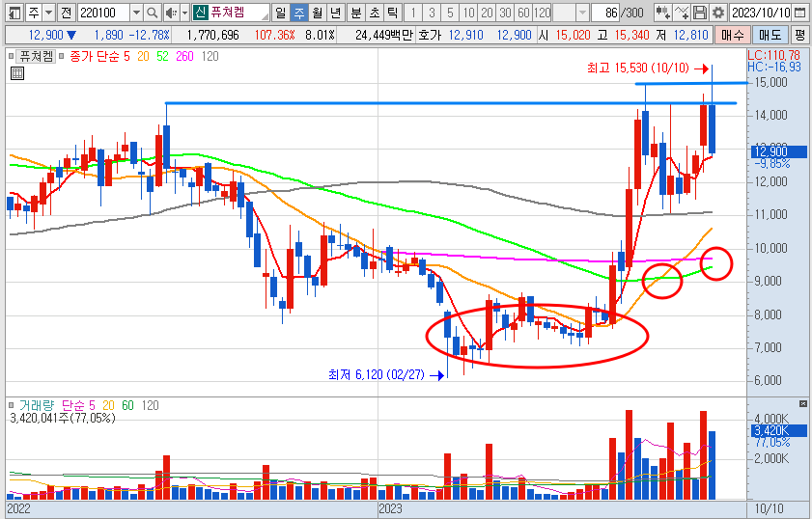Image resolution: width=812 pixels, height=519 pixels.
Task: Click the 평 button next to 매도
Action: [x=800, y=35]
